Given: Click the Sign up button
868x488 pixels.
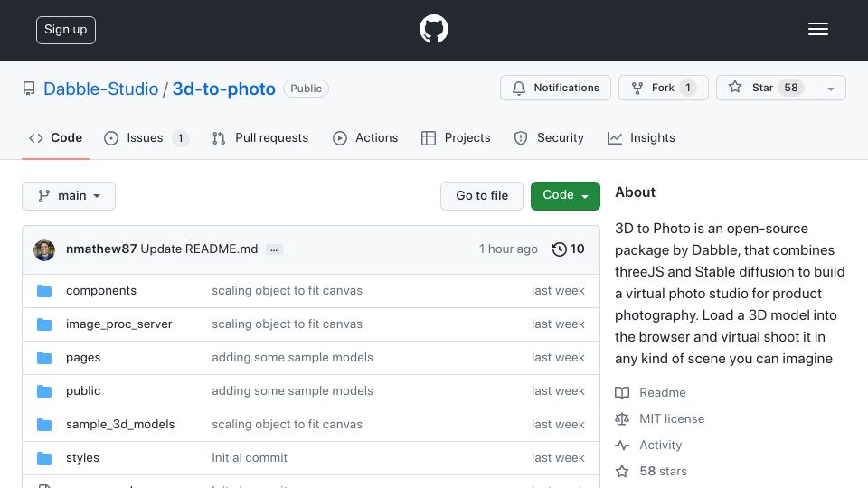Looking at the screenshot, I should 66,30.
